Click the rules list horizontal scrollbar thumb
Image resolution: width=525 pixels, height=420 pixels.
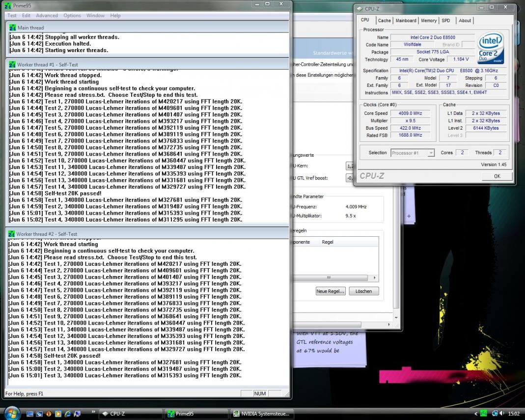[x=330, y=278]
